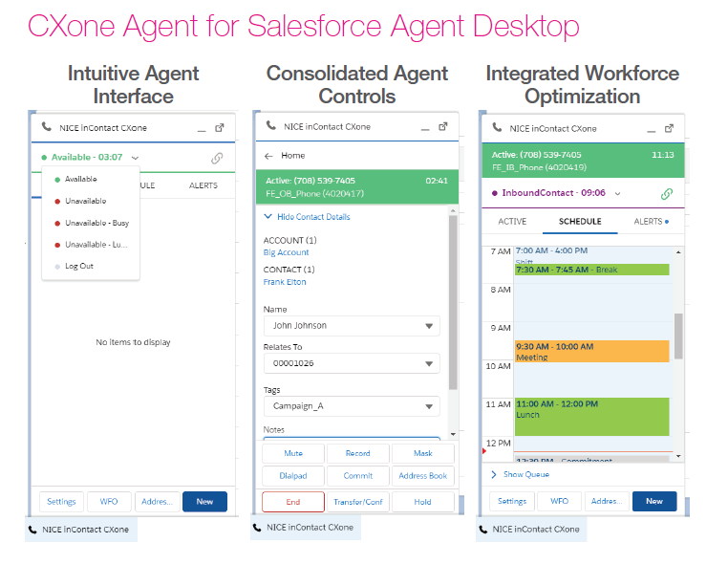Select 11:00 AM Lunch schedule block
This screenshot has height=564, width=728.
(592, 417)
